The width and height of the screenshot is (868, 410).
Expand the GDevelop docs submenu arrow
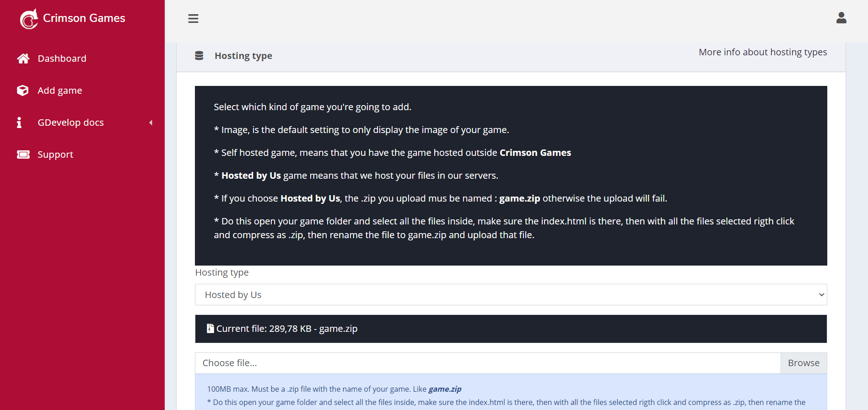coord(151,122)
